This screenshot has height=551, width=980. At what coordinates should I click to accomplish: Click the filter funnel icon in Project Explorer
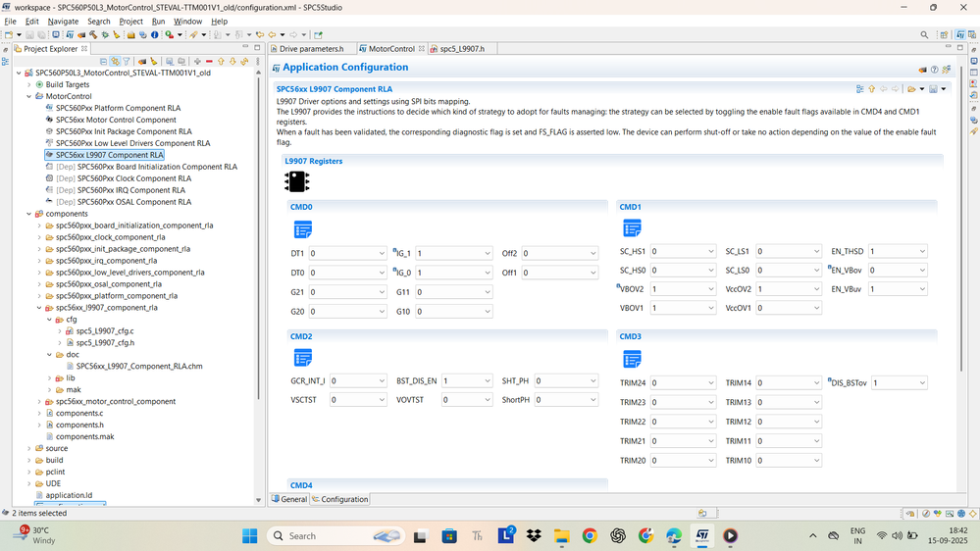[x=127, y=61]
